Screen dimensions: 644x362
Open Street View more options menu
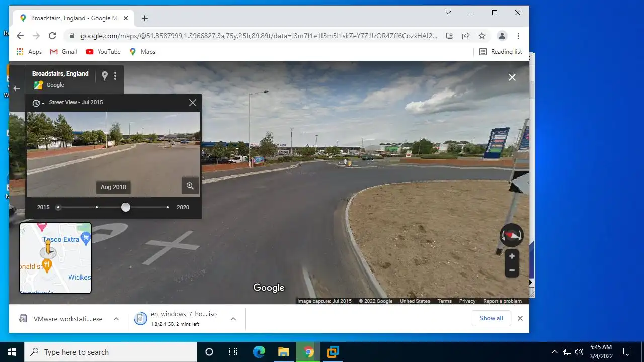pyautogui.click(x=115, y=76)
